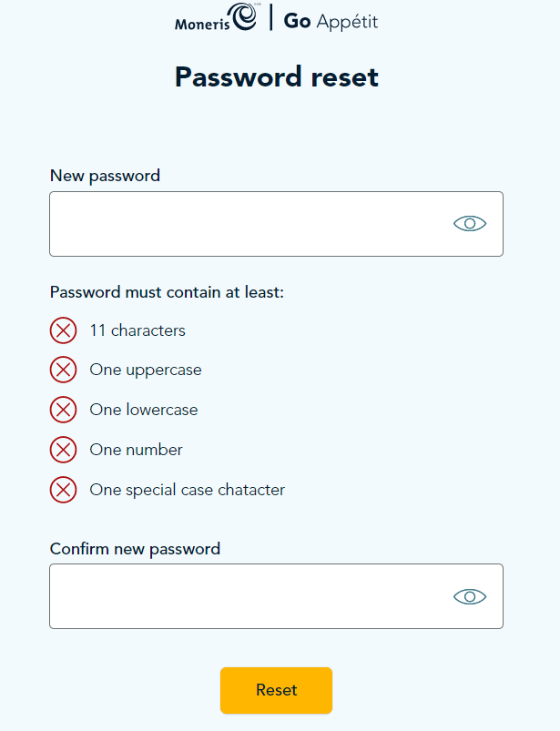The height and width of the screenshot is (731, 560).
Task: Click the One uppercase red X icon
Action: point(64,370)
